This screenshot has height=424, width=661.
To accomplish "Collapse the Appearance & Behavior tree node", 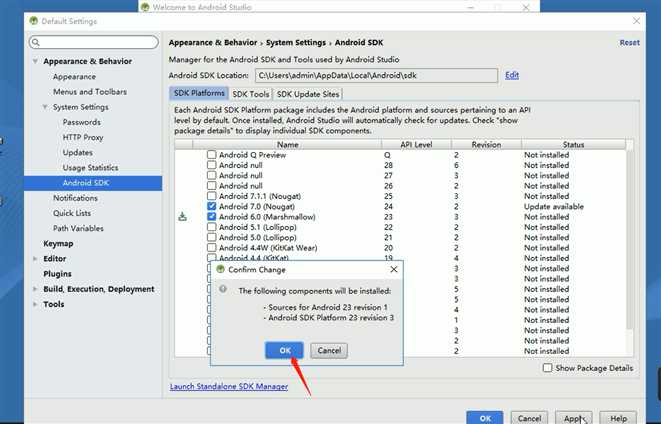I will pyautogui.click(x=35, y=61).
